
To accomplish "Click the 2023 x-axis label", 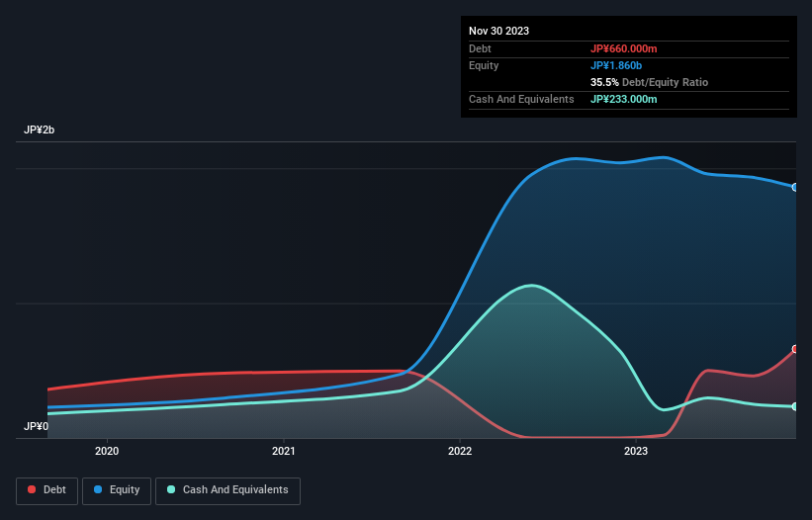I will [636, 451].
